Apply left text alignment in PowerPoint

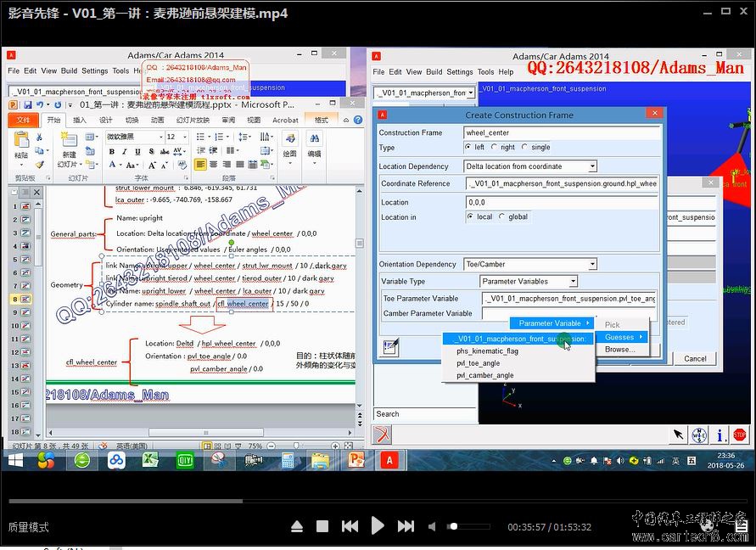[x=200, y=165]
